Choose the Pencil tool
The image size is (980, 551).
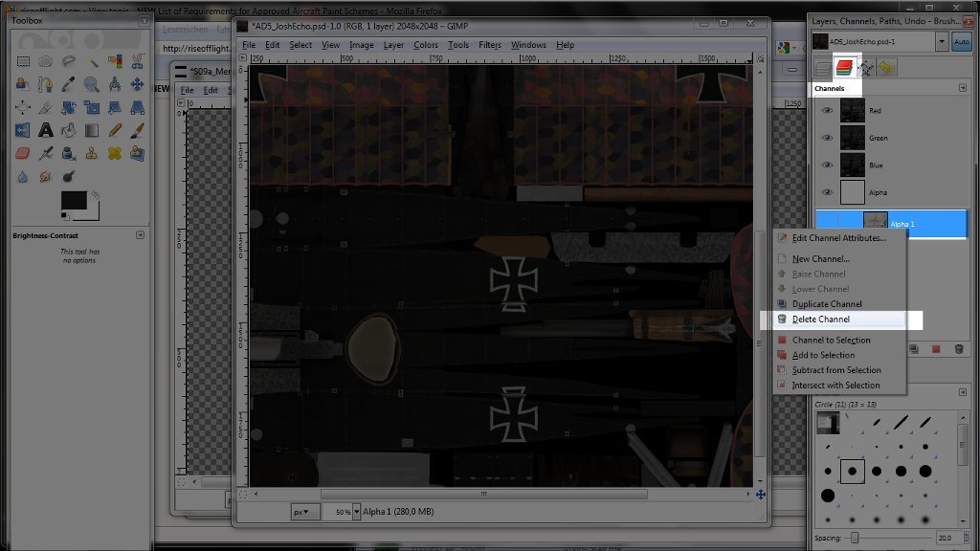(x=115, y=130)
